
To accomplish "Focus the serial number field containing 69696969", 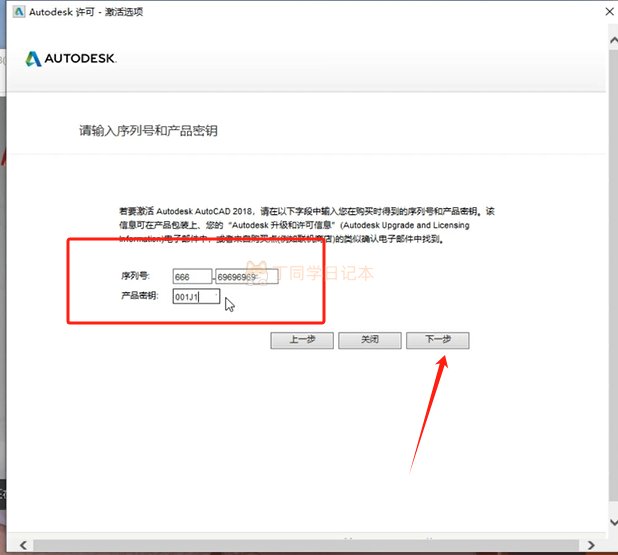I will tap(247, 277).
